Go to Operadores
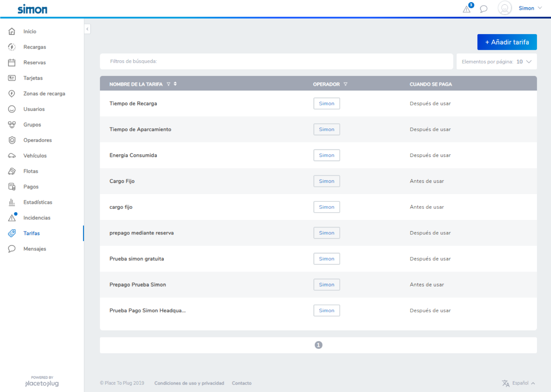This screenshot has height=392, width=551. tap(38, 140)
